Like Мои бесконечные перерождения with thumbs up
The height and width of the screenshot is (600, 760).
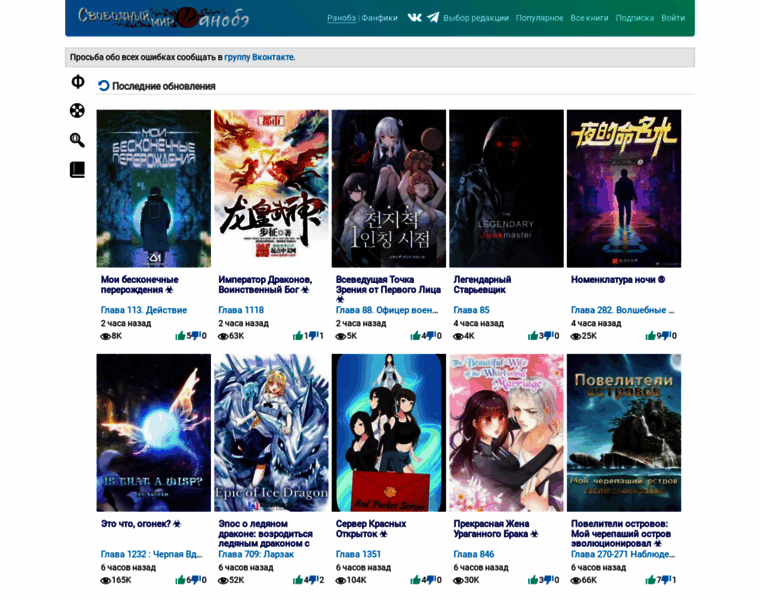tap(180, 335)
